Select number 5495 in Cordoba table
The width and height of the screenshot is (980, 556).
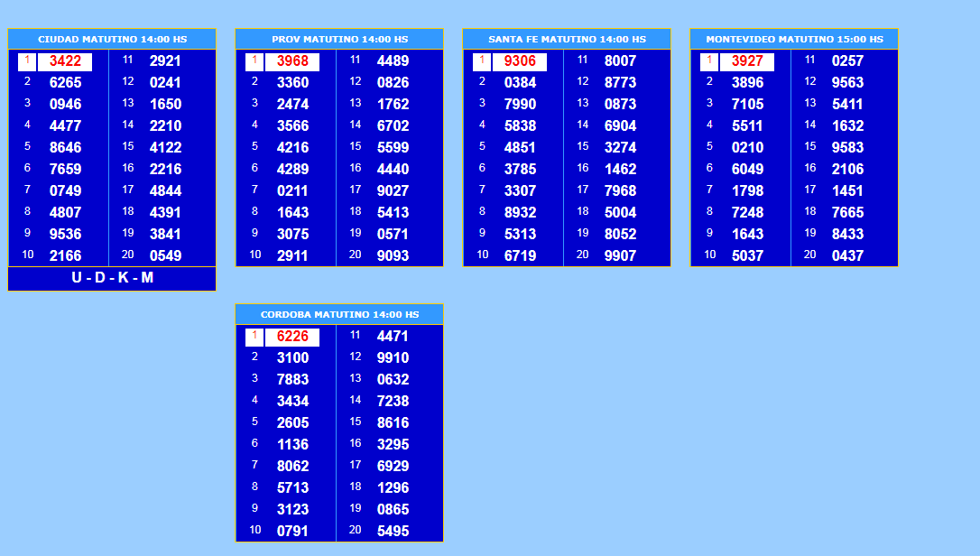(x=393, y=531)
